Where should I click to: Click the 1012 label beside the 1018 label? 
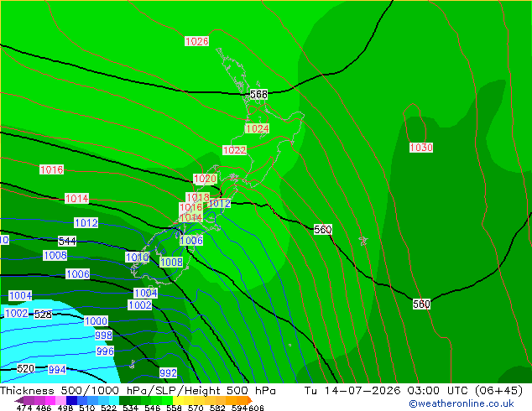click(220, 203)
